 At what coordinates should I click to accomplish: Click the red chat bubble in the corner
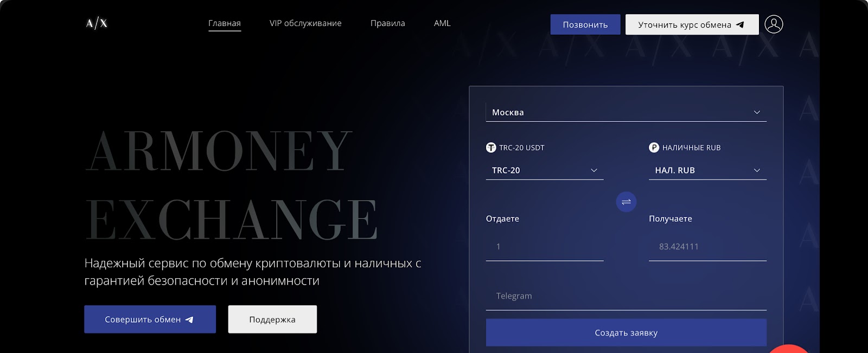[789, 349]
